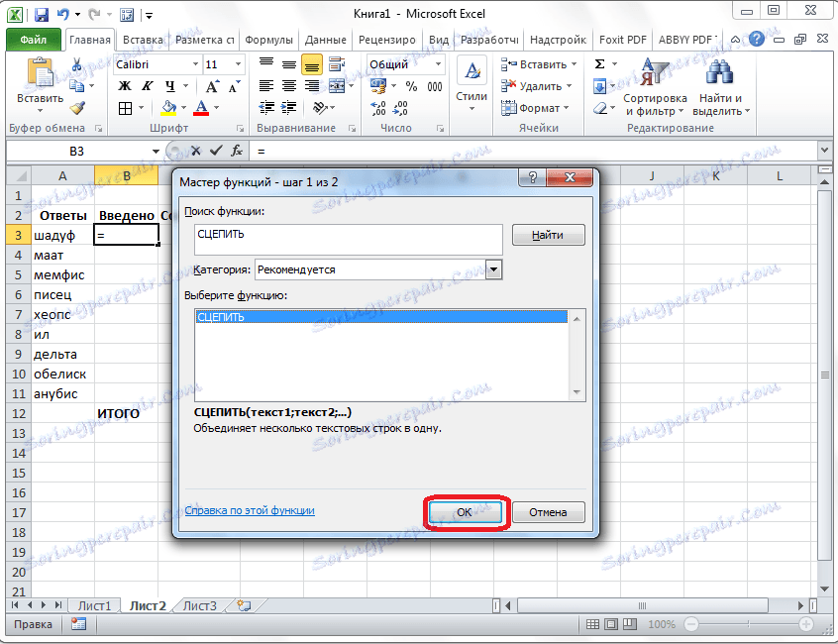Click the Increase Indent icon
This screenshot has width=838, height=644.
(289, 108)
